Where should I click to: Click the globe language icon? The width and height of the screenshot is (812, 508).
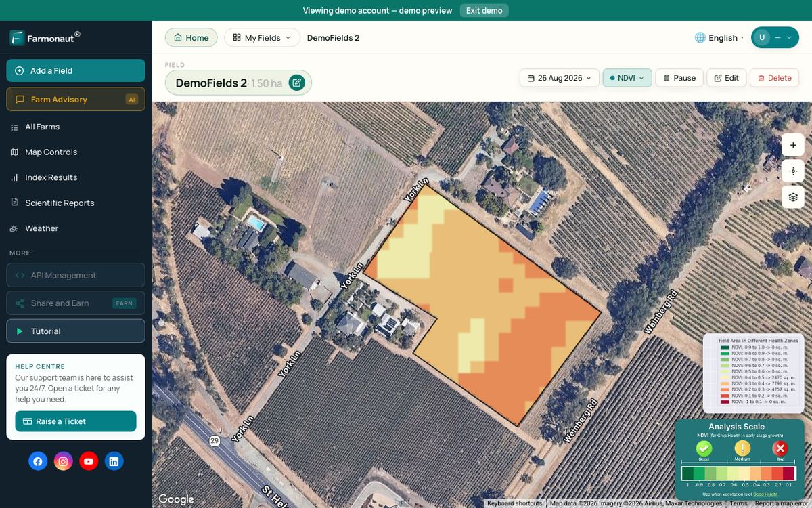(x=700, y=37)
